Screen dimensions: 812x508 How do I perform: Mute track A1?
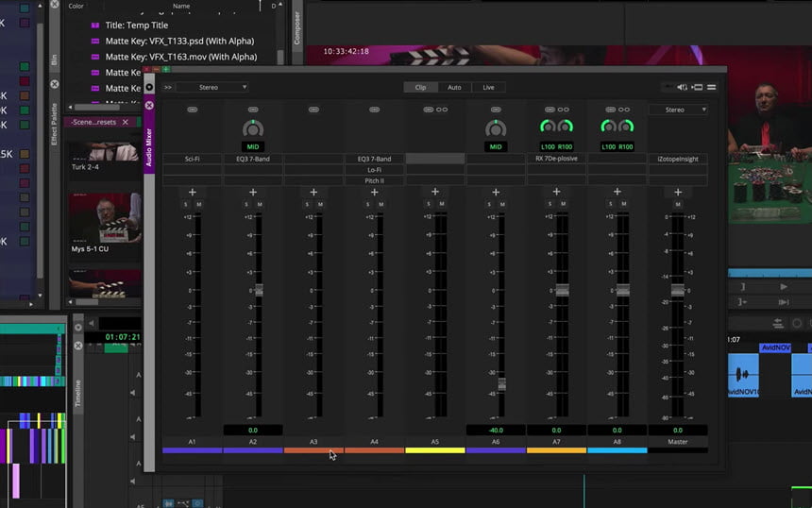[199, 205]
